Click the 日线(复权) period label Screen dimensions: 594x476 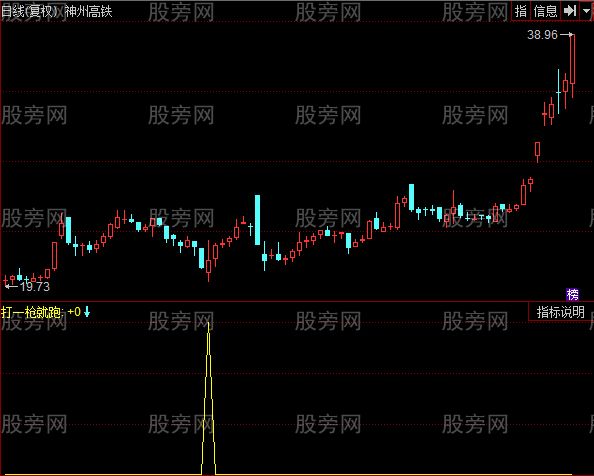(30, 11)
